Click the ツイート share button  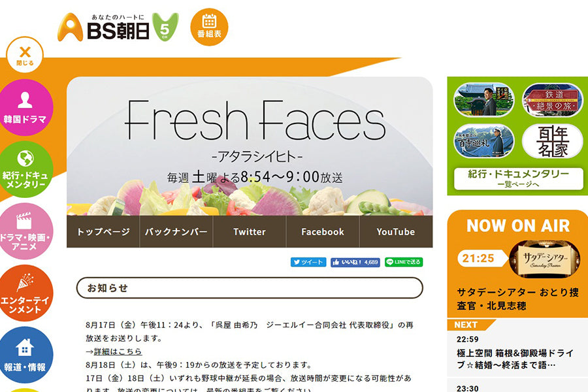tap(308, 262)
